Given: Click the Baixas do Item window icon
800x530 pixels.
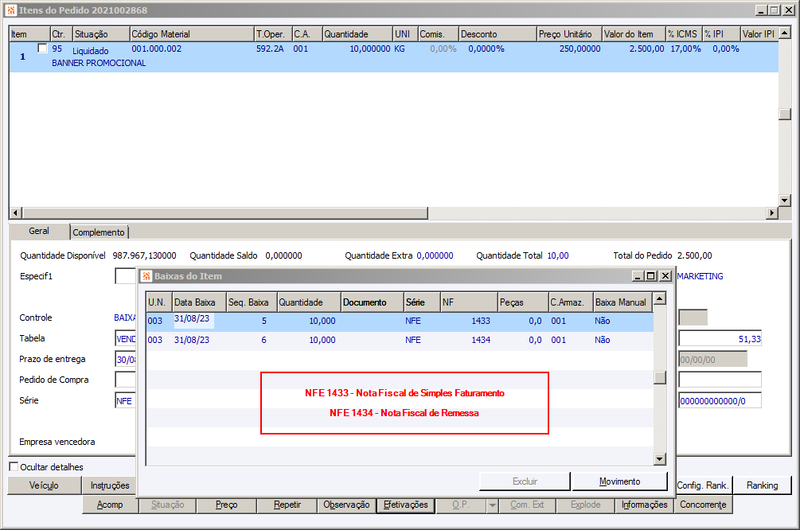Looking at the screenshot, I should (147, 276).
